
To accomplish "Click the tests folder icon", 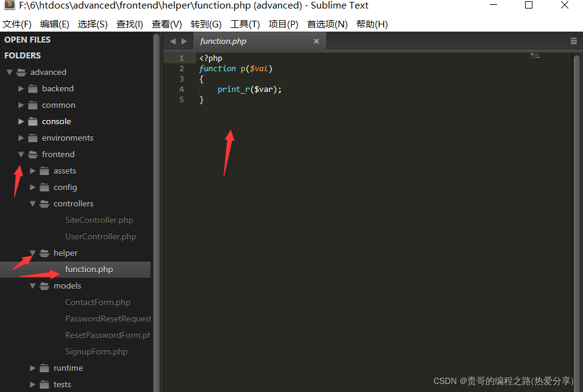I will (44, 384).
